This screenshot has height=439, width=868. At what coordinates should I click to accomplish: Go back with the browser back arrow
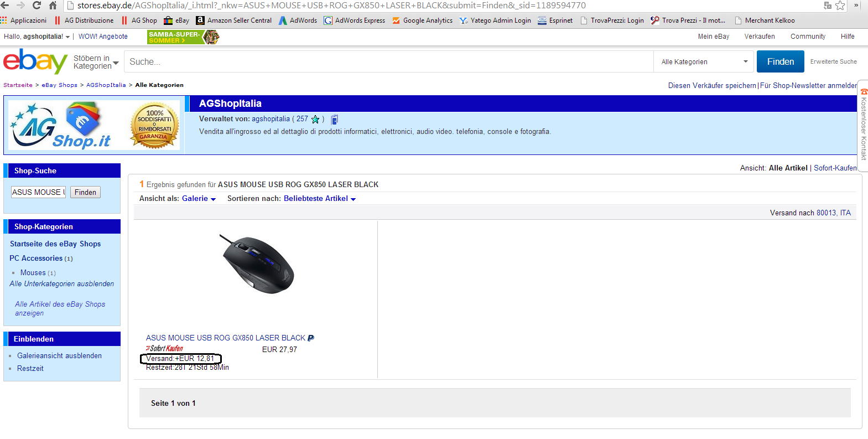point(5,6)
